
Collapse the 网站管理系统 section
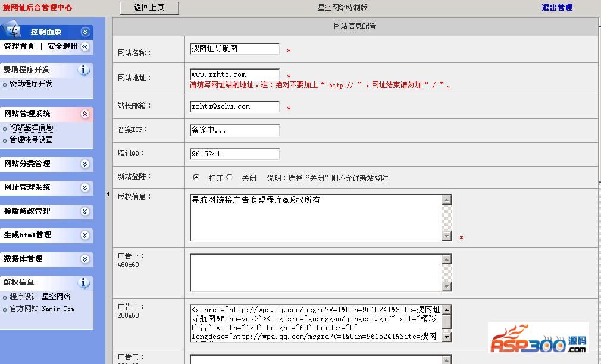pyautogui.click(x=85, y=114)
